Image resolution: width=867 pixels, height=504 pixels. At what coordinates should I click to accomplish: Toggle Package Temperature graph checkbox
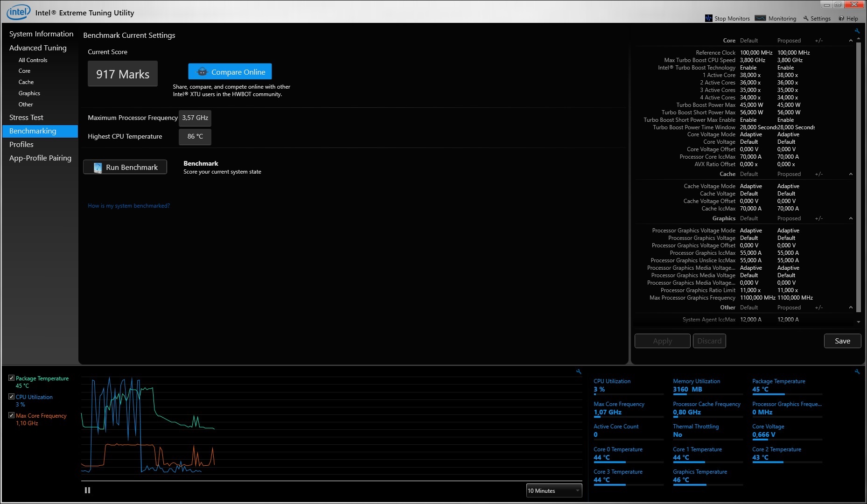point(11,378)
